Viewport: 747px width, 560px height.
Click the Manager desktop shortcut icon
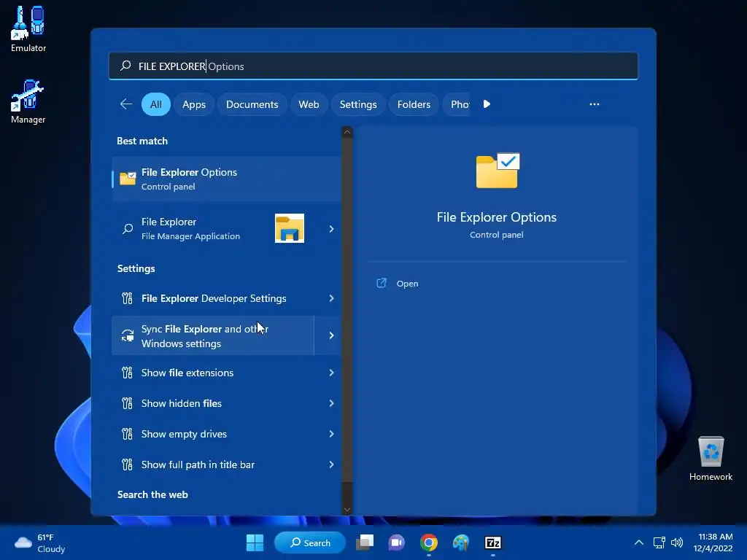pos(28,96)
